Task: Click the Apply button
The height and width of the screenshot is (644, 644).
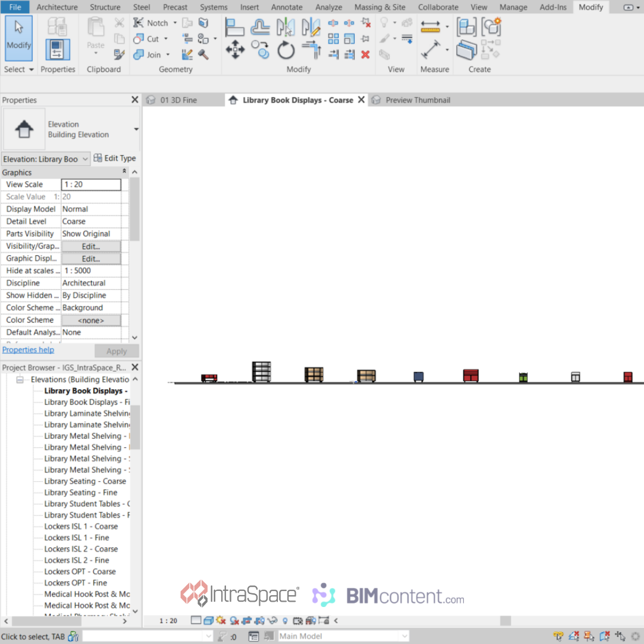Action: click(x=117, y=351)
